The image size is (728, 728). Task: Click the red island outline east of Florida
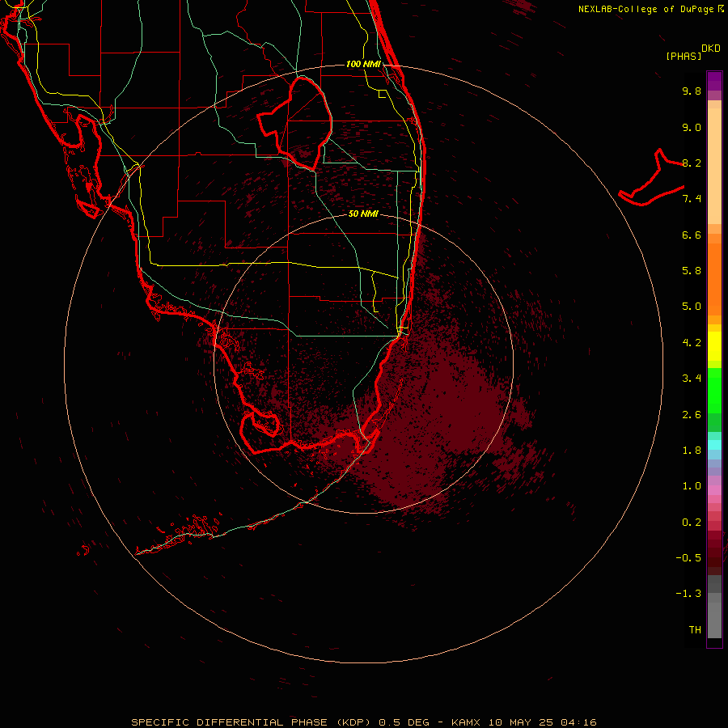pyautogui.click(x=651, y=178)
